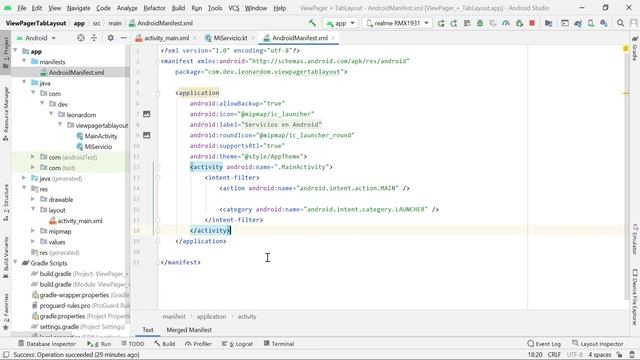640x360 pixels.
Task: Expand the drawable folder
Action: tap(33, 199)
